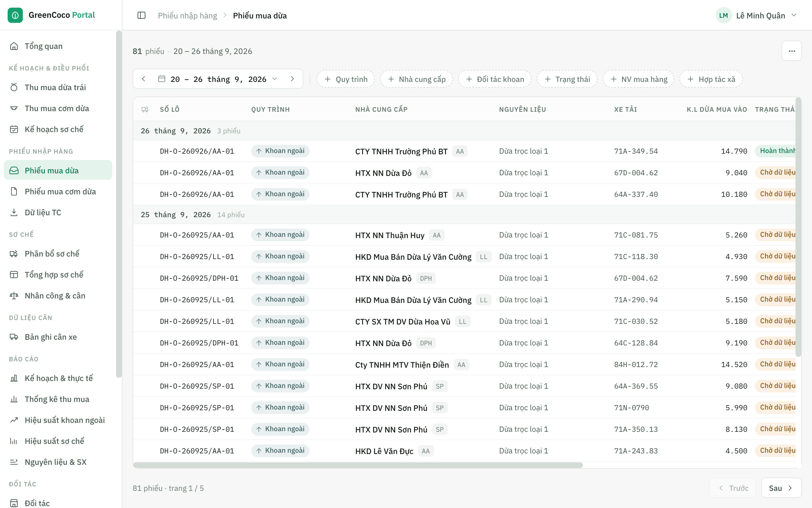Screen dimensions: 812x508
Task: Go to next week with right arrow
Action: (x=292, y=79)
